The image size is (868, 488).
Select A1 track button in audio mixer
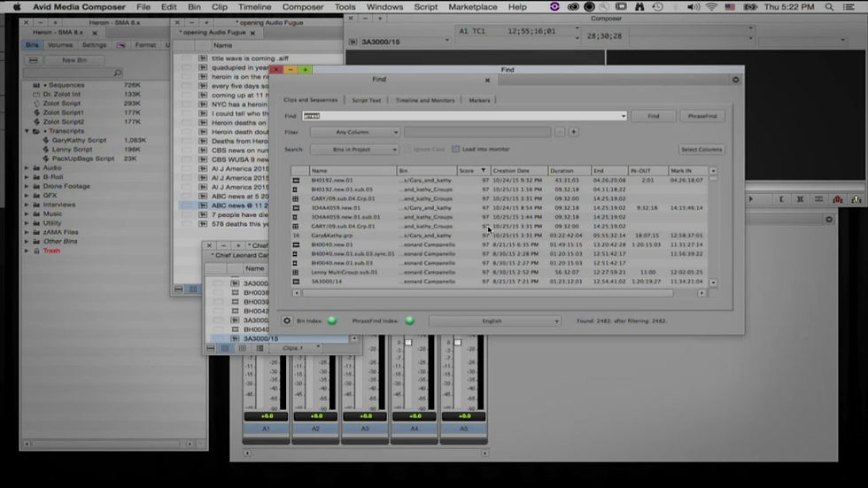266,429
